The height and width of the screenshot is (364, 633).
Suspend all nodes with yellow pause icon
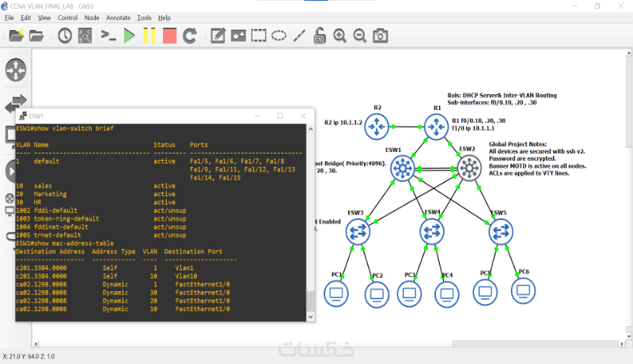(x=150, y=36)
